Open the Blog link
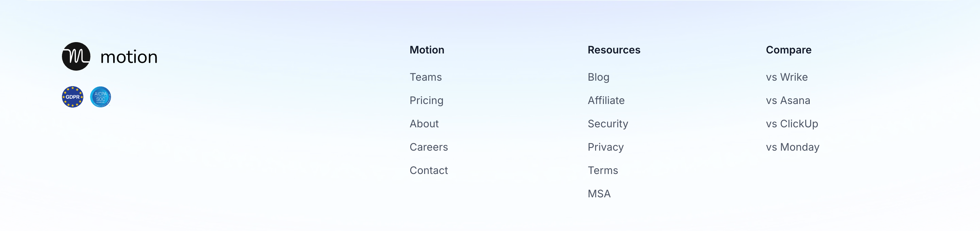Screen dimensions: 980x231 coord(598,77)
